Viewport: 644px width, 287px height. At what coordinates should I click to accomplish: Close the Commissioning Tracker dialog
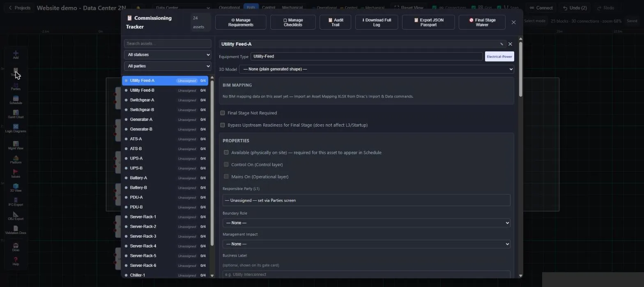click(x=513, y=22)
